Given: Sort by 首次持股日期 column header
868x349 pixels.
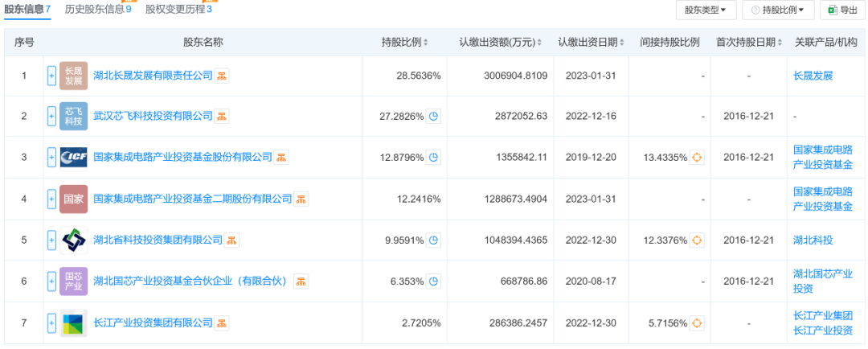Looking at the screenshot, I should click(749, 43).
